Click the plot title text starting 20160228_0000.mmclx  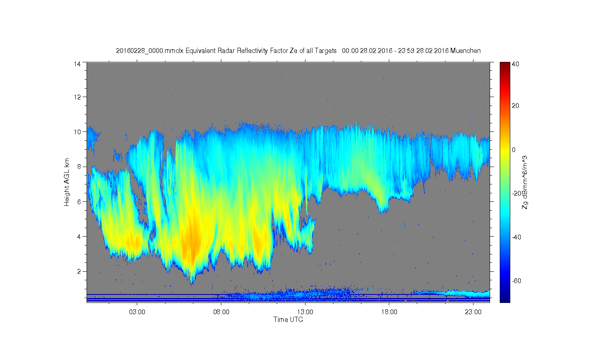coord(298,51)
